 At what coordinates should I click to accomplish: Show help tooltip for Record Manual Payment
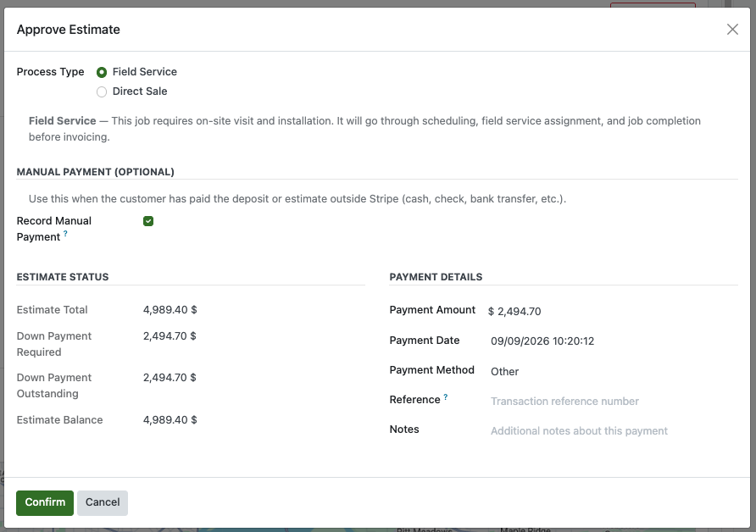[x=65, y=233]
